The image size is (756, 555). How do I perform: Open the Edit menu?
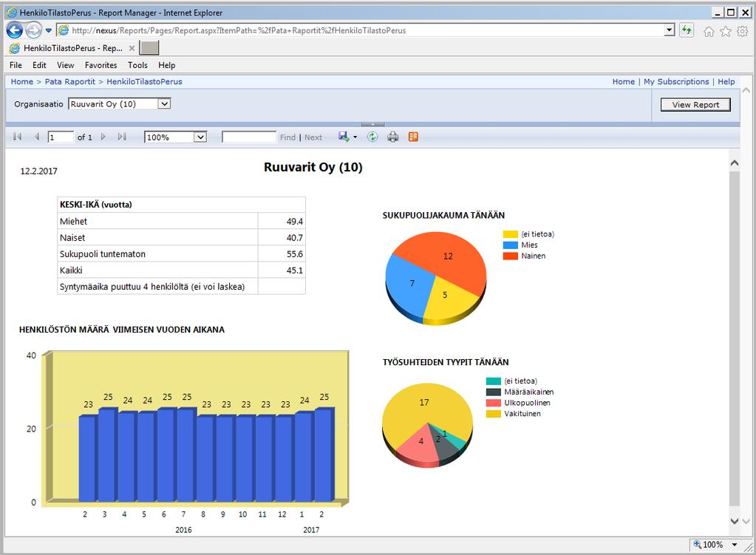(39, 65)
